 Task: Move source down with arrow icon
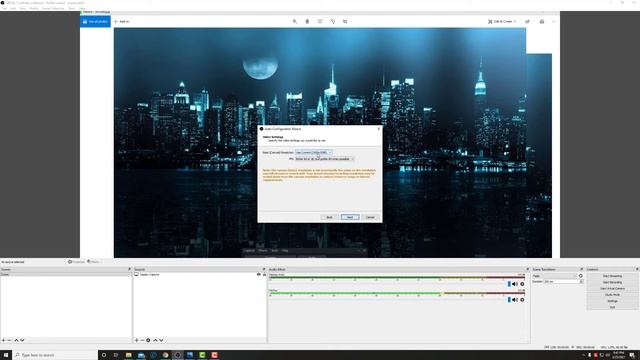coord(161,340)
